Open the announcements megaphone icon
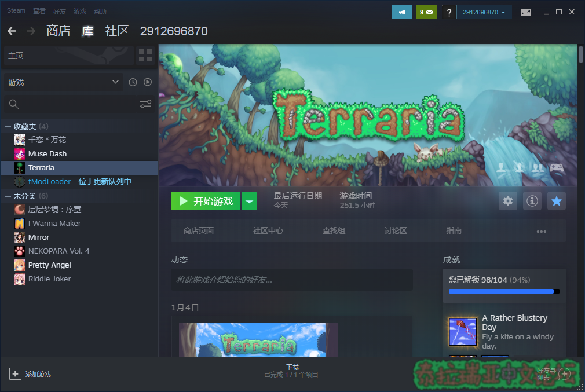 pos(402,12)
